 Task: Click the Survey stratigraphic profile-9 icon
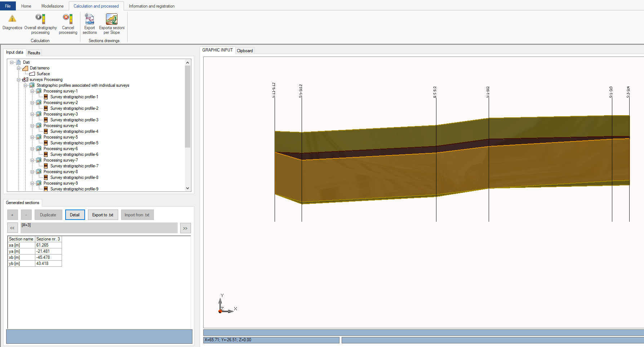[x=46, y=189]
